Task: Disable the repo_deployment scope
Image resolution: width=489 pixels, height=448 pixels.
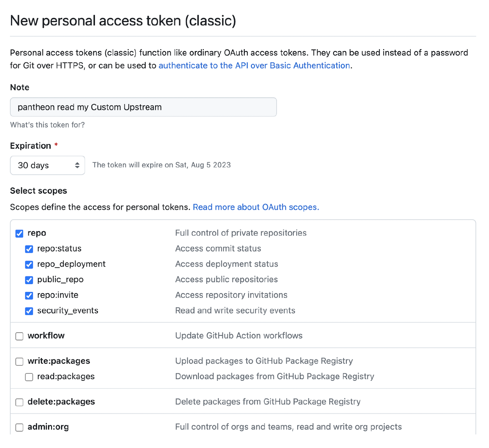Action: pos(29,264)
